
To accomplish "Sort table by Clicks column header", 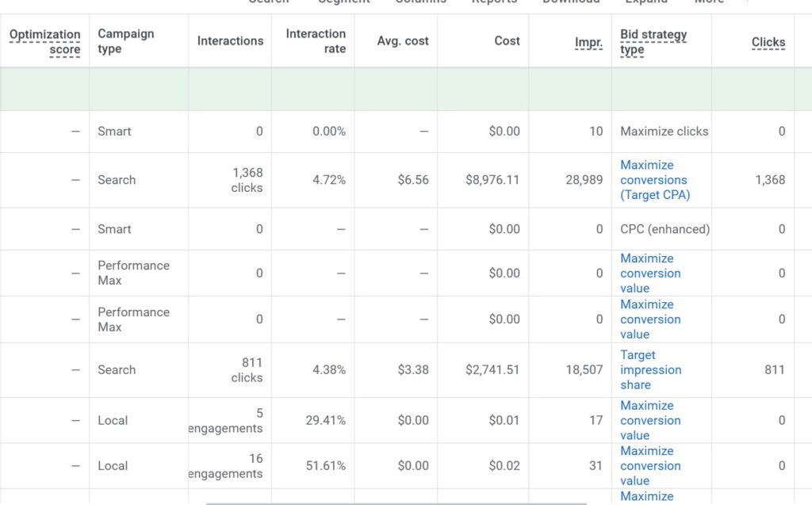I will click(768, 43).
